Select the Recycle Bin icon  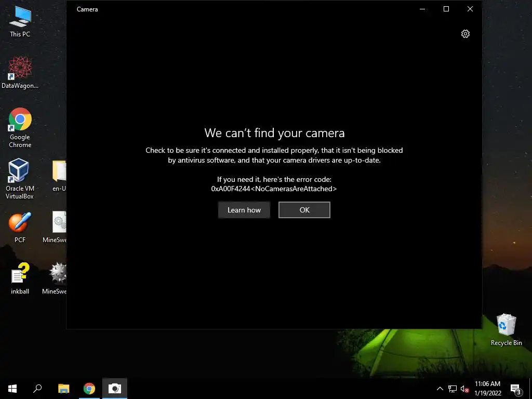click(x=506, y=329)
